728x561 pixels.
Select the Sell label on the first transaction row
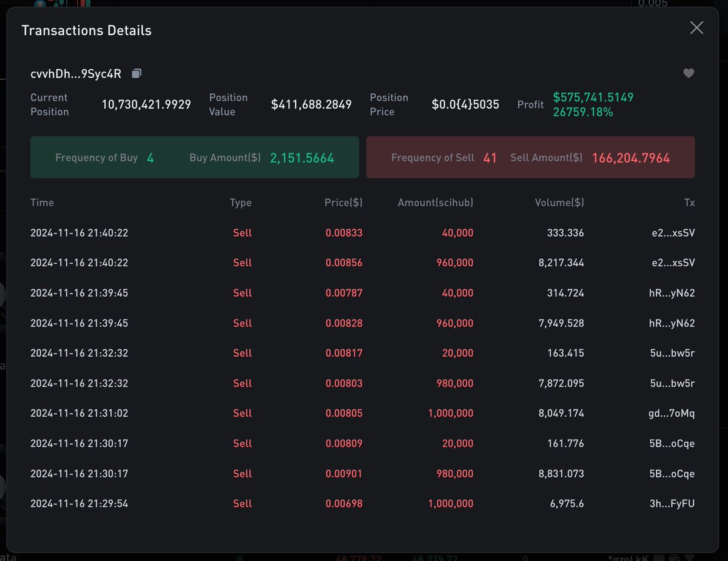click(x=242, y=232)
